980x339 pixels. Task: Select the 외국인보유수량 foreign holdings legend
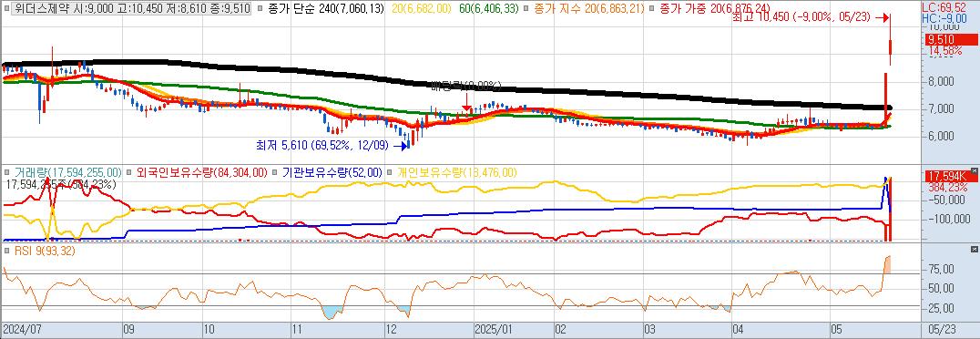tap(201, 172)
